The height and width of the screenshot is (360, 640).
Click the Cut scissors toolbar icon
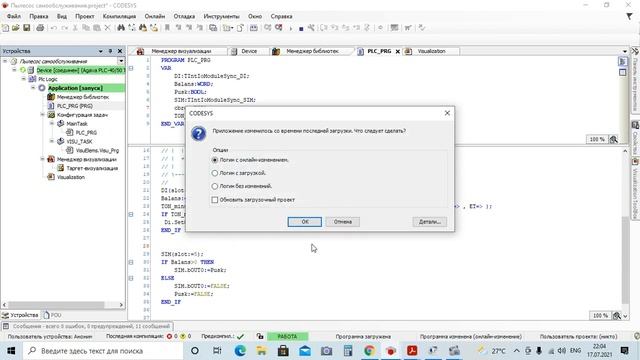[x=75, y=28]
